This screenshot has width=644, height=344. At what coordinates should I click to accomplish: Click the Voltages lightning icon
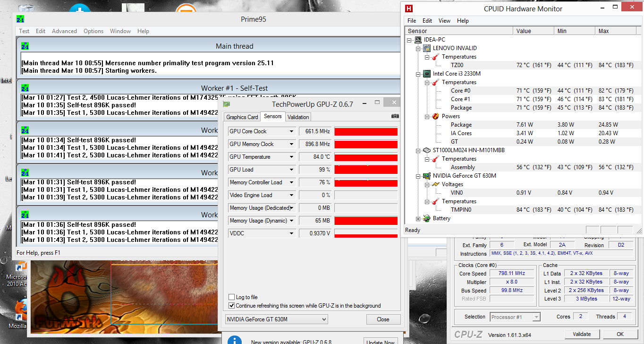point(435,184)
